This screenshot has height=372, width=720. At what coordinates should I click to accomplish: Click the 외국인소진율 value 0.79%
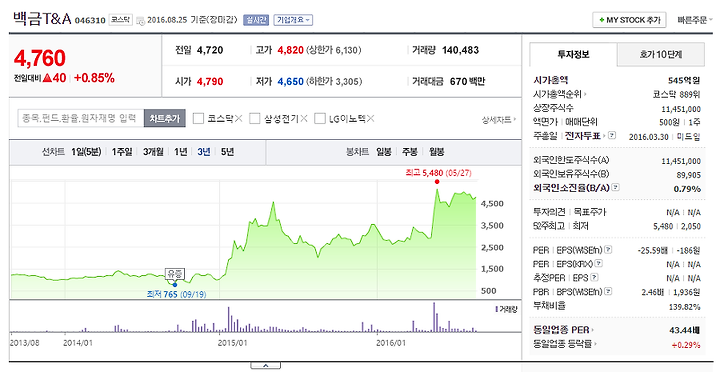(x=687, y=189)
